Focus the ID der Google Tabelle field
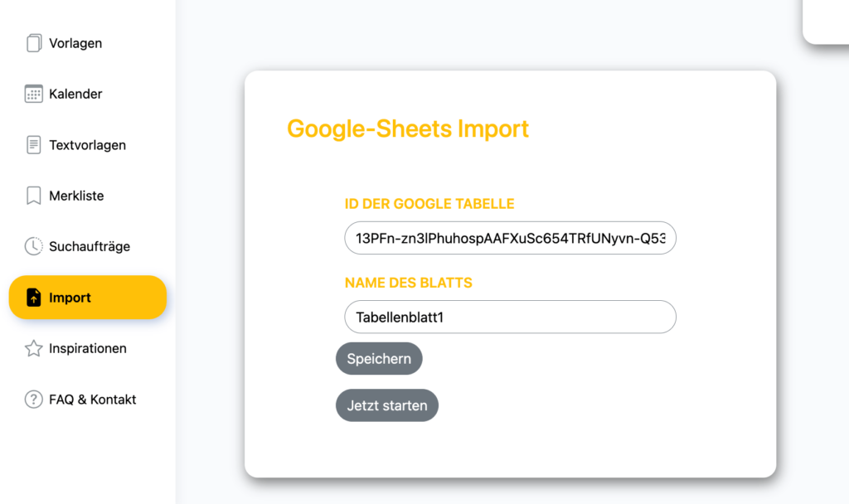 coord(510,238)
